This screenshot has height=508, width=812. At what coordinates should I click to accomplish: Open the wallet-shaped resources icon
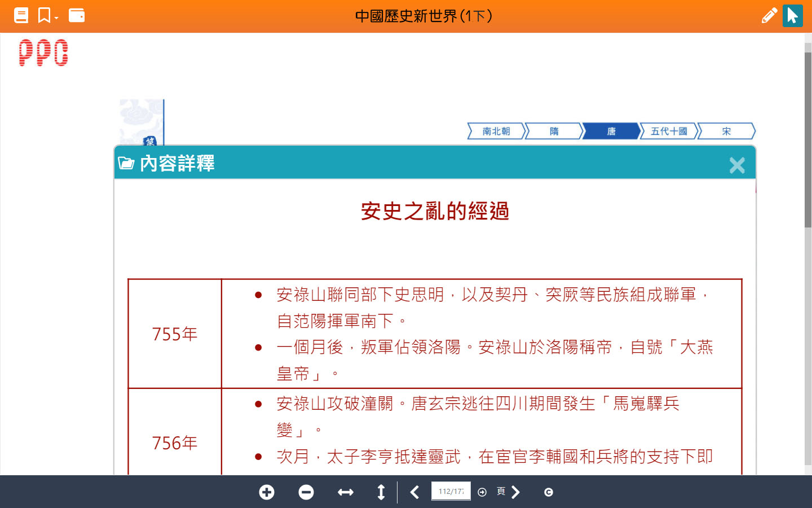coord(77,15)
